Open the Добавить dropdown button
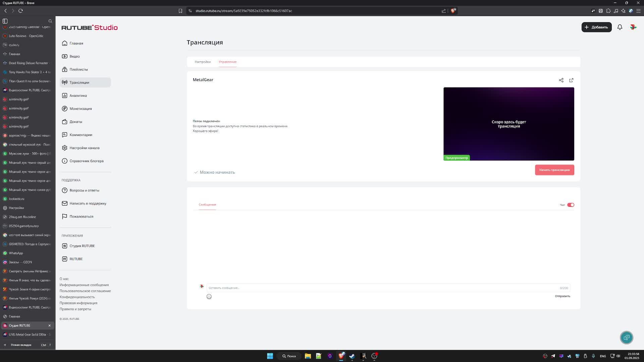644x362 pixels. (596, 27)
